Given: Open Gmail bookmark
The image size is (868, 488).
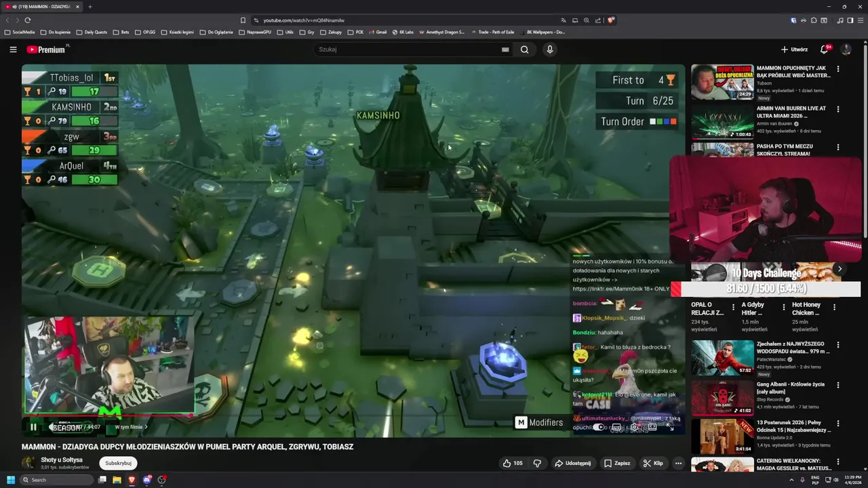Looking at the screenshot, I should click(x=376, y=32).
